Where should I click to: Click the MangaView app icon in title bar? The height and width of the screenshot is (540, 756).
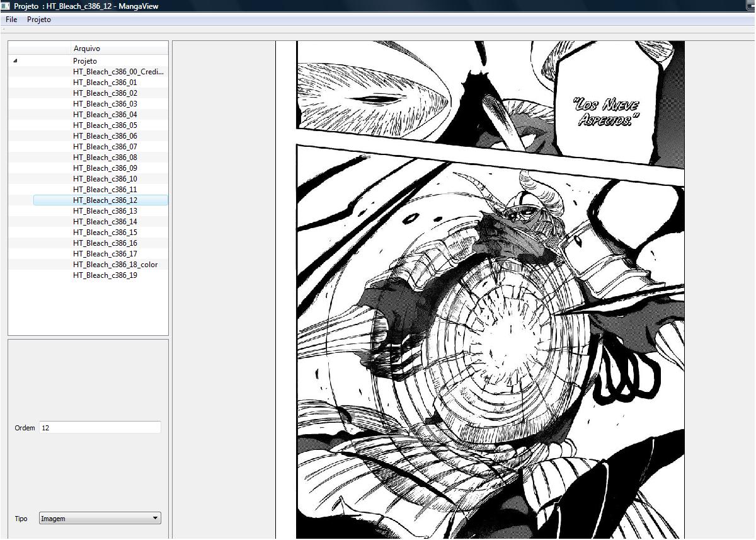click(x=6, y=6)
